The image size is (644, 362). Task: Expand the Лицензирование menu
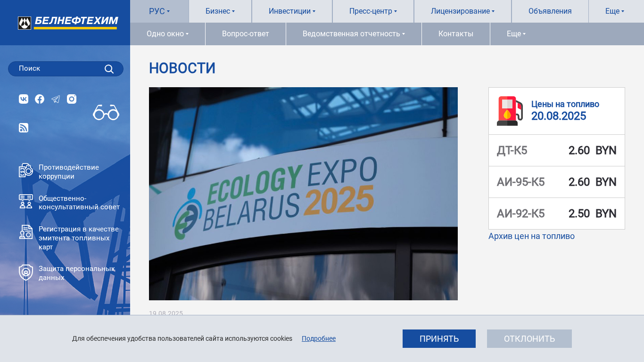coord(462,11)
